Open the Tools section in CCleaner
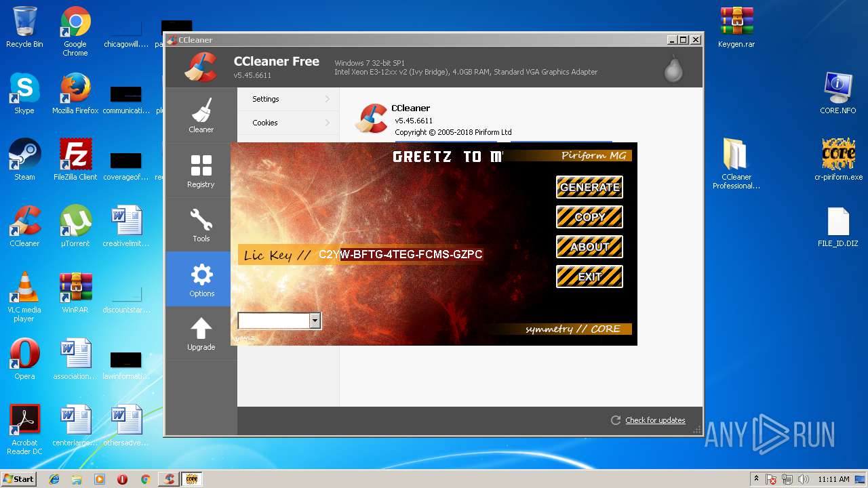The width and height of the screenshot is (868, 488). coord(201,224)
